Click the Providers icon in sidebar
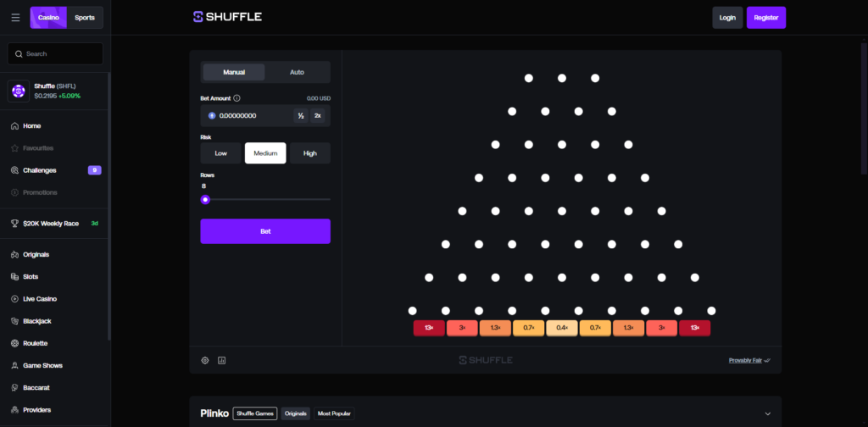This screenshot has height=427, width=868. click(15, 410)
